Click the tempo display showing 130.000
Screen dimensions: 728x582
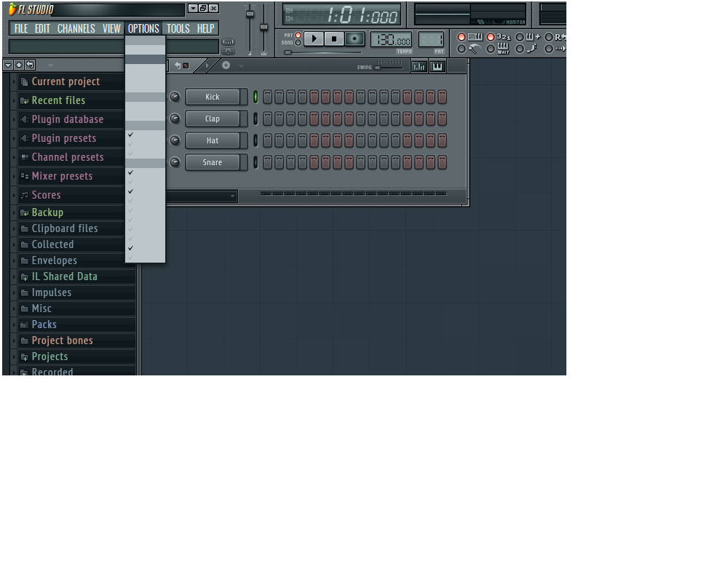[x=392, y=40]
